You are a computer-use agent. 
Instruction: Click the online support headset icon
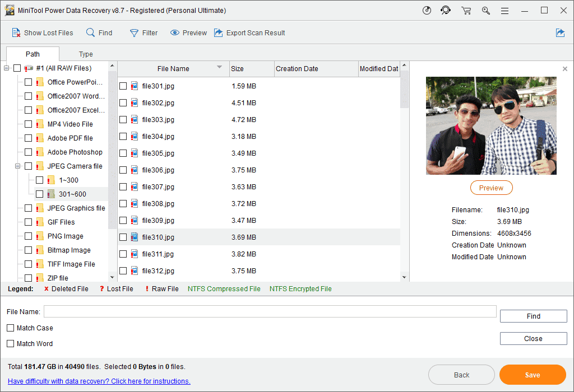pos(446,10)
